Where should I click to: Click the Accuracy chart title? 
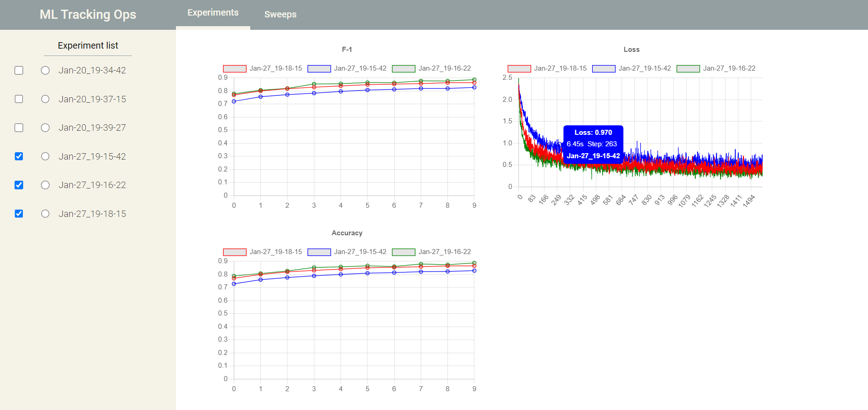tap(347, 233)
